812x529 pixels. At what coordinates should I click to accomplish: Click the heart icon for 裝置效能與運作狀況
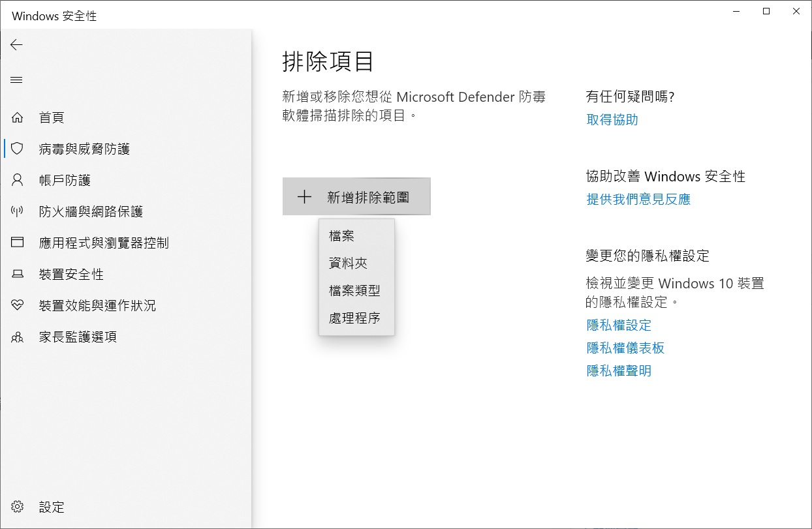pyautogui.click(x=18, y=305)
